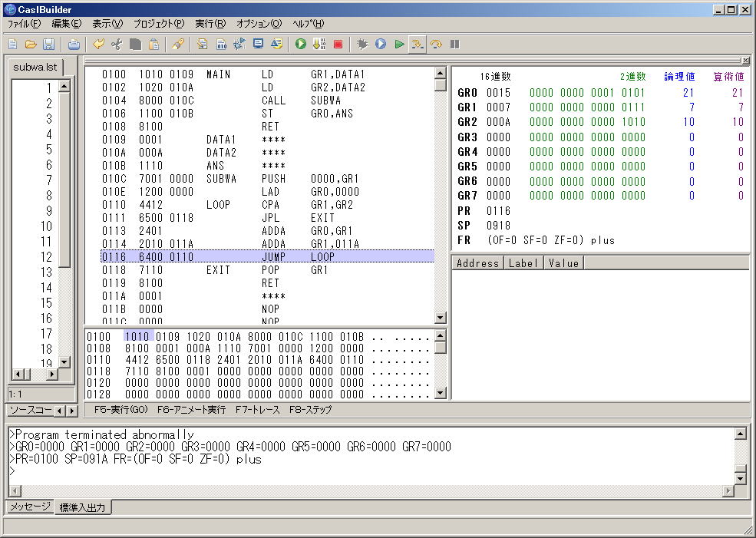
Task: Open the ファイル(F) menu
Action: pos(24,24)
